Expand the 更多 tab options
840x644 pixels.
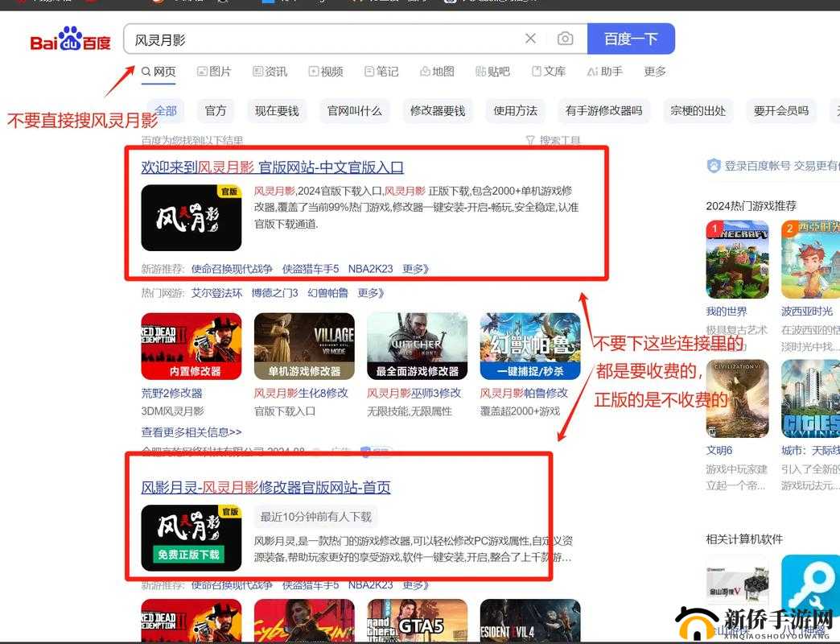[x=654, y=71]
